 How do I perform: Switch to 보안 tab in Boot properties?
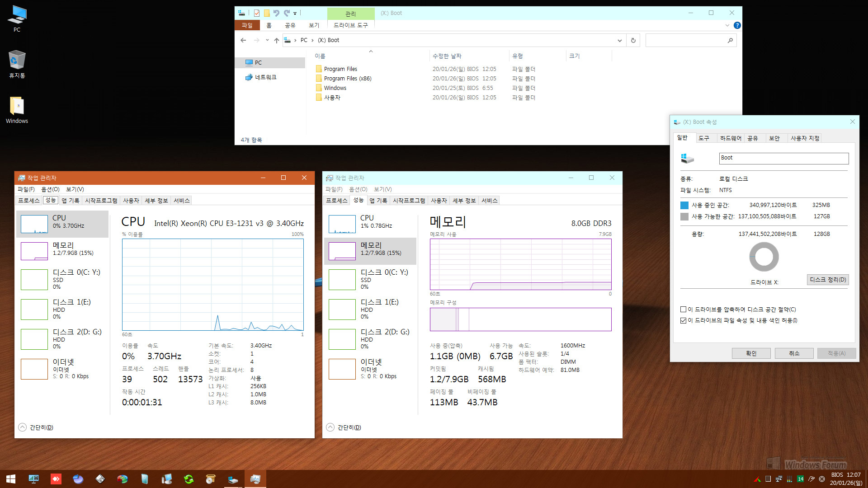pyautogui.click(x=774, y=138)
